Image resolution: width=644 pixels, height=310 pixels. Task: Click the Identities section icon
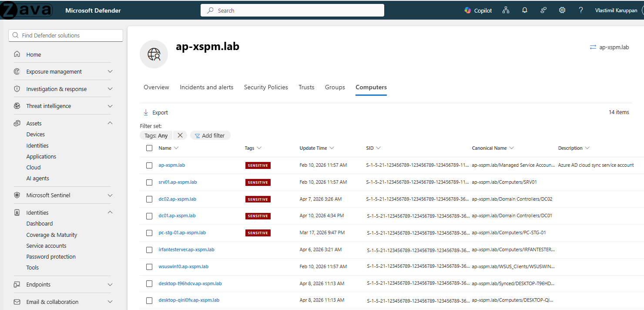[x=17, y=212]
